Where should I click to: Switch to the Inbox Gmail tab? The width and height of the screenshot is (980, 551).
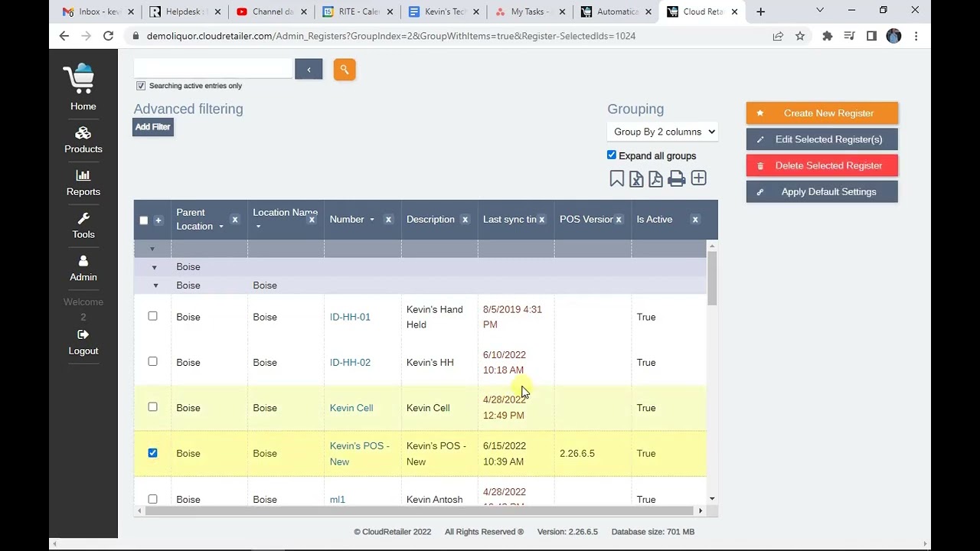point(97,11)
